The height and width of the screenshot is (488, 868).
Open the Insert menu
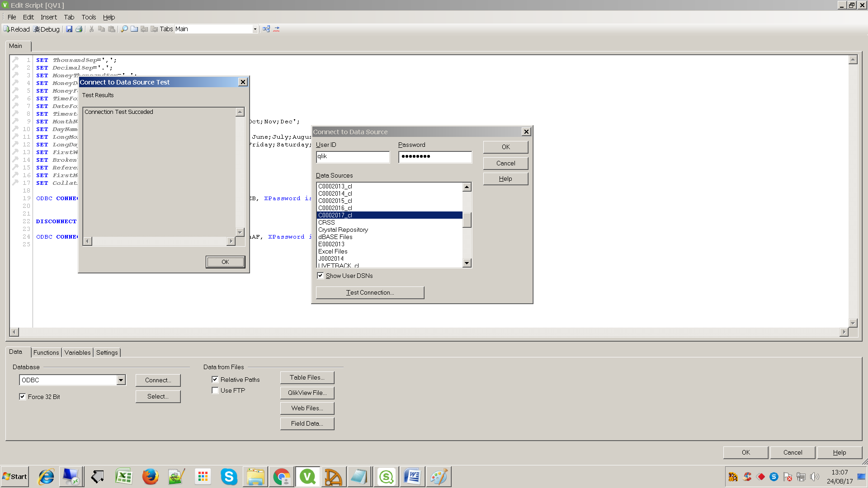pyautogui.click(x=49, y=17)
